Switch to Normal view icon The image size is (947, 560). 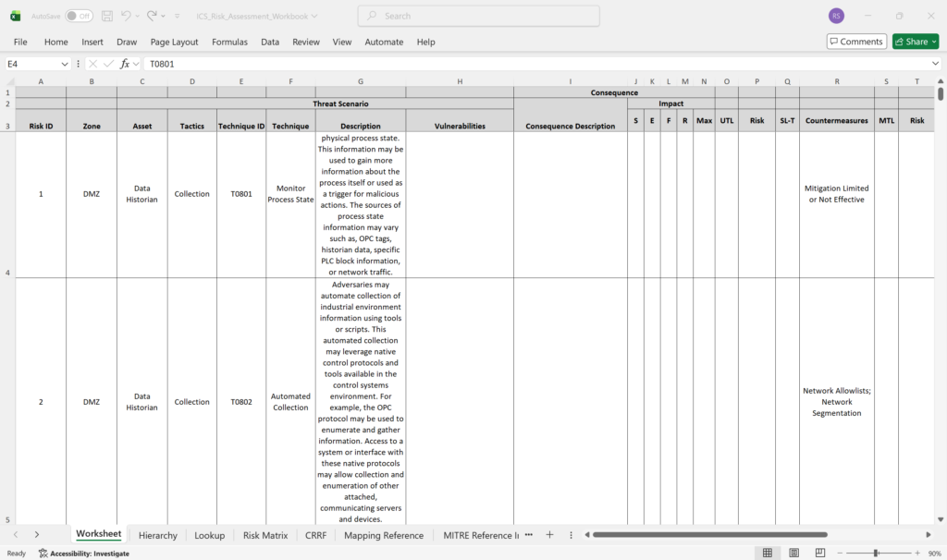coord(767,553)
